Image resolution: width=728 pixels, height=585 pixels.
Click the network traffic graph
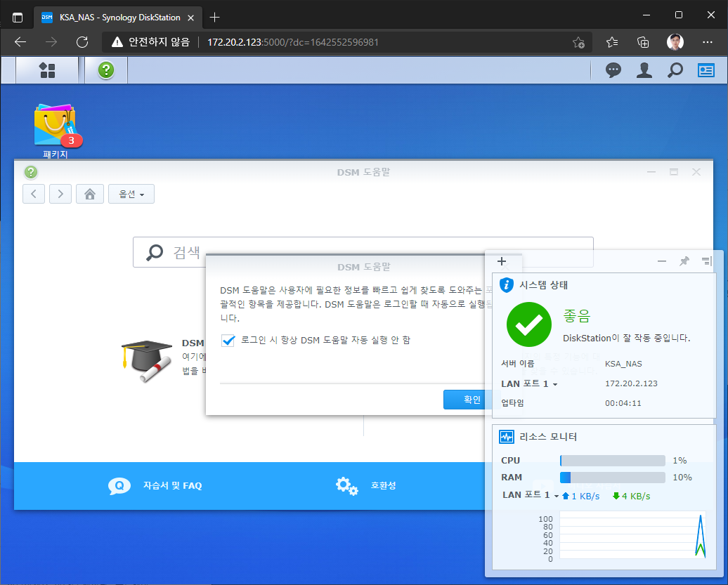click(633, 535)
